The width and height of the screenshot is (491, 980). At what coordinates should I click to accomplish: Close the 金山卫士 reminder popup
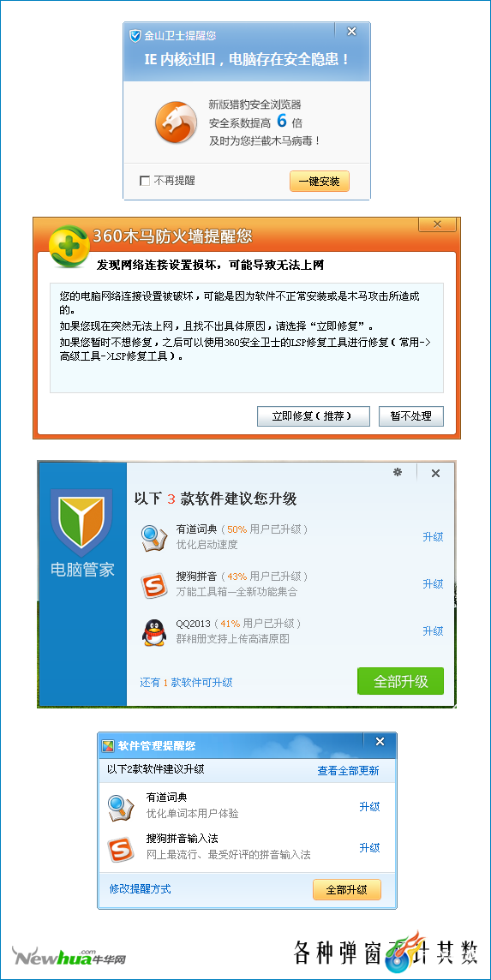pos(351,31)
